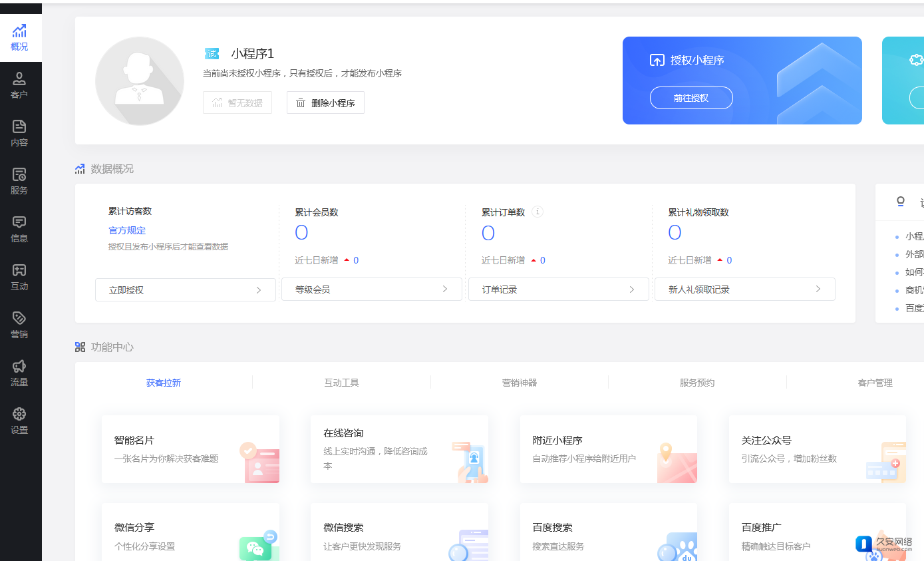The image size is (924, 561).
Task: Open the 新人礼领取记录 row
Action: tap(745, 289)
